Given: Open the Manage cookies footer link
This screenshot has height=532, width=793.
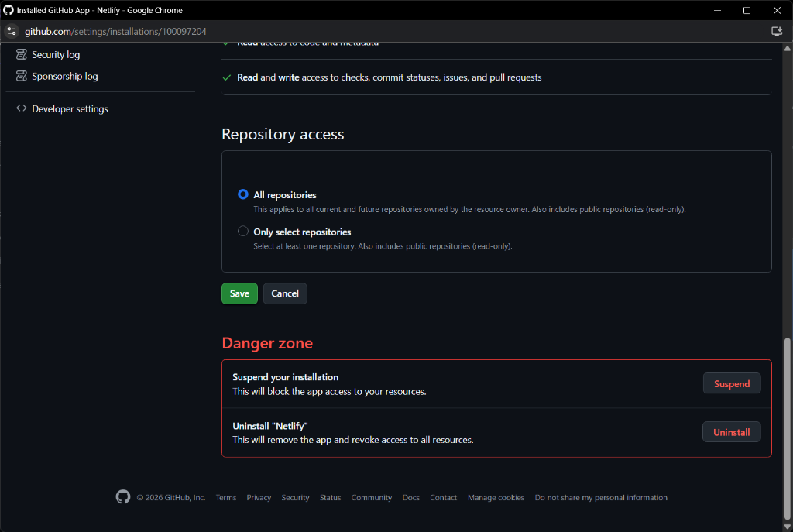Looking at the screenshot, I should 496,498.
